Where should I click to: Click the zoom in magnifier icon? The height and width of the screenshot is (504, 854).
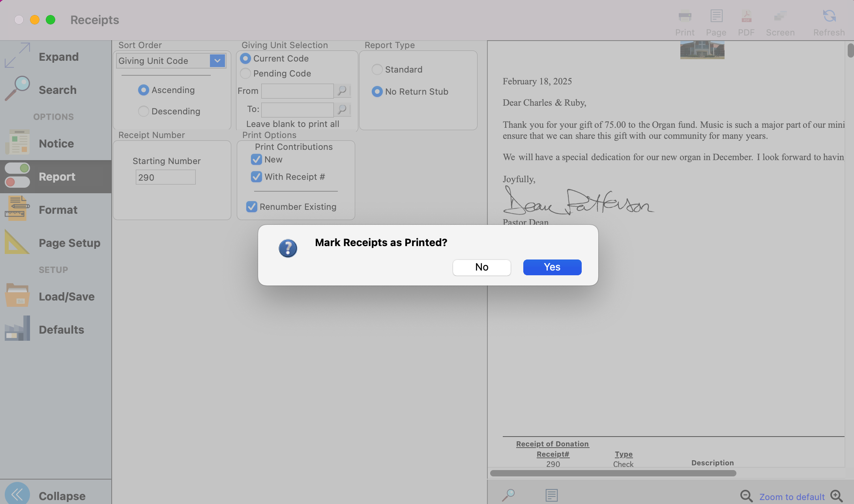coord(836,496)
